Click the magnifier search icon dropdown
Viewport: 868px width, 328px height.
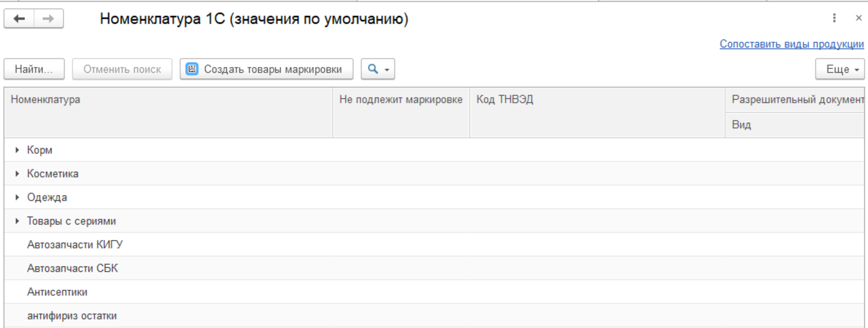378,69
